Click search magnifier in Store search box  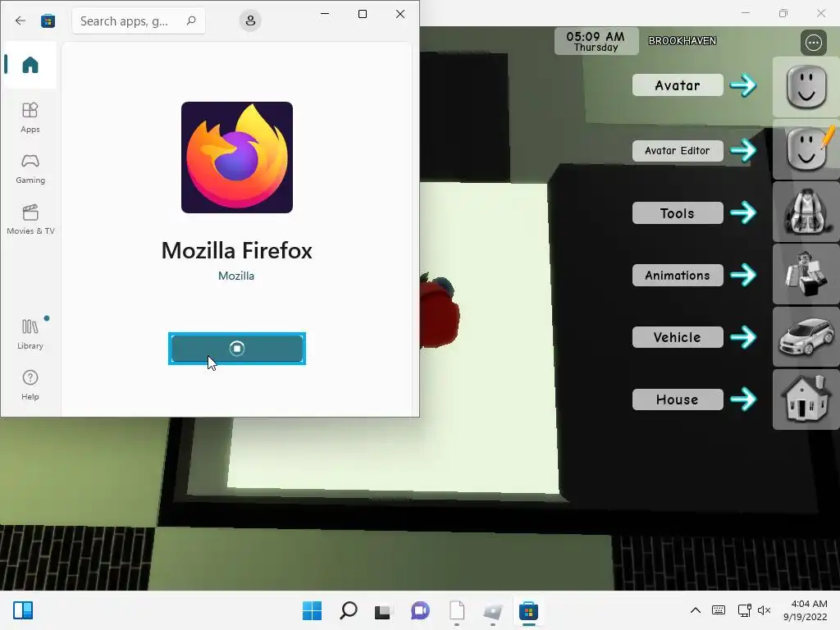pyautogui.click(x=191, y=21)
